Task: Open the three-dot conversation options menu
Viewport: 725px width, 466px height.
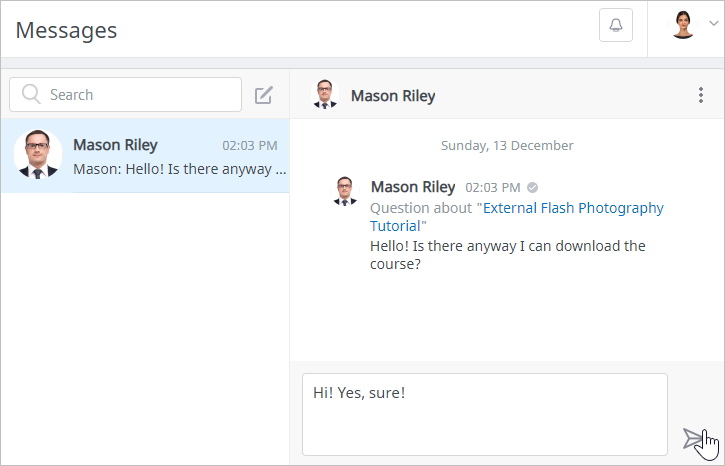Action: pos(700,96)
